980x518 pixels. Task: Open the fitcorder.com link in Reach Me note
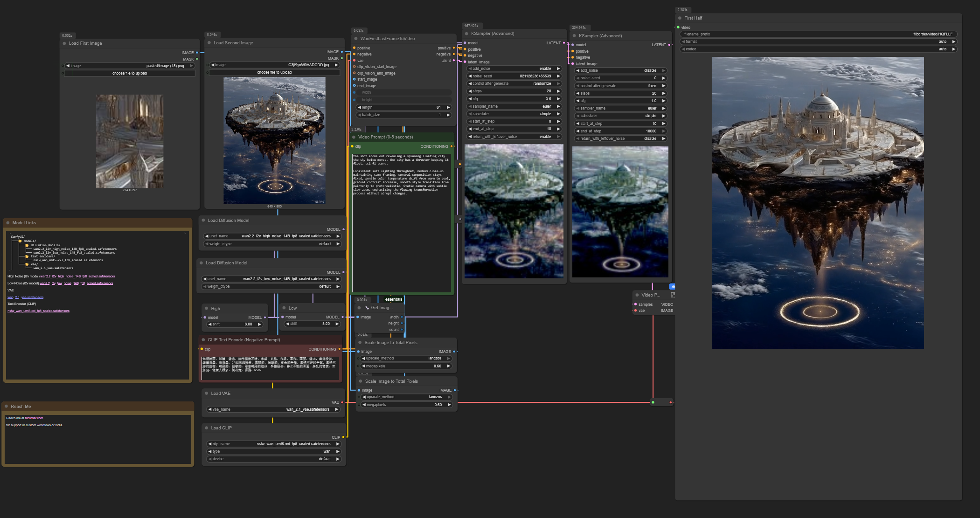[34, 418]
